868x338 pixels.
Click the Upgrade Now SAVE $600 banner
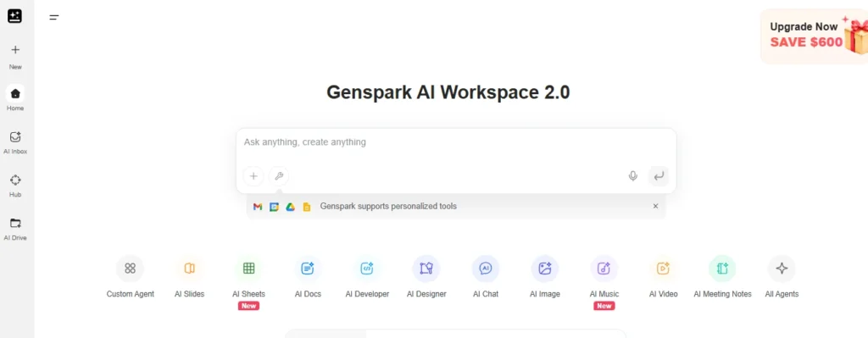pyautogui.click(x=815, y=36)
